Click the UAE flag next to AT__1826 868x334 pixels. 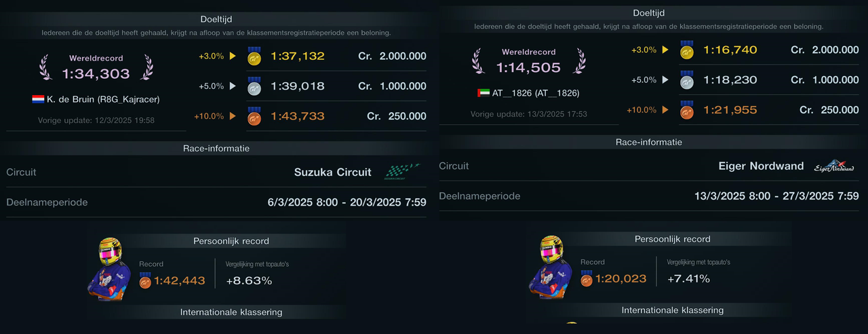pyautogui.click(x=483, y=93)
